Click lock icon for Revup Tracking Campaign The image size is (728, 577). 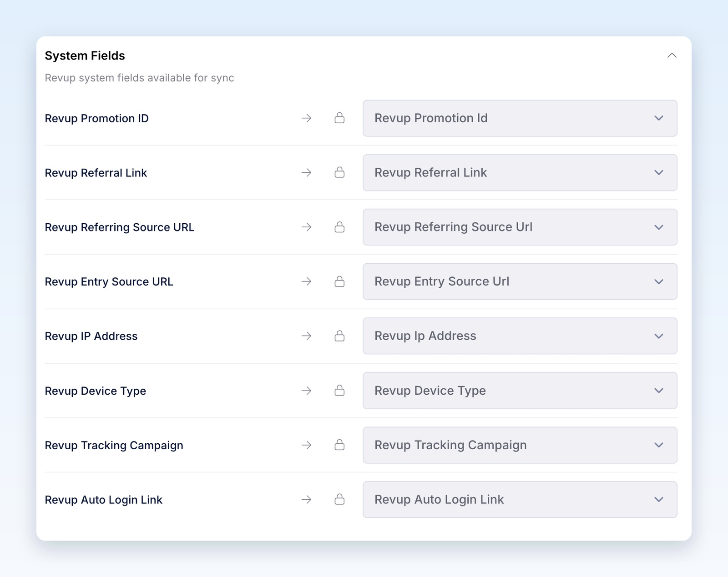(339, 445)
